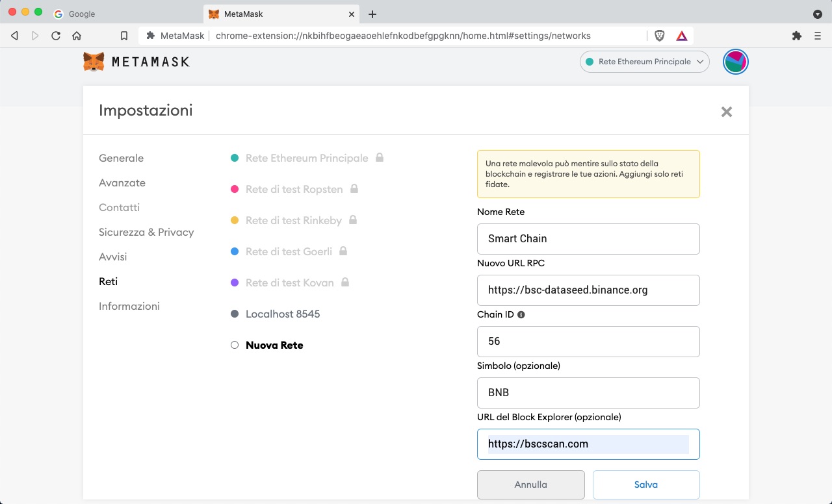832x504 pixels.
Task: Open the account avatar menu
Action: coord(736,62)
